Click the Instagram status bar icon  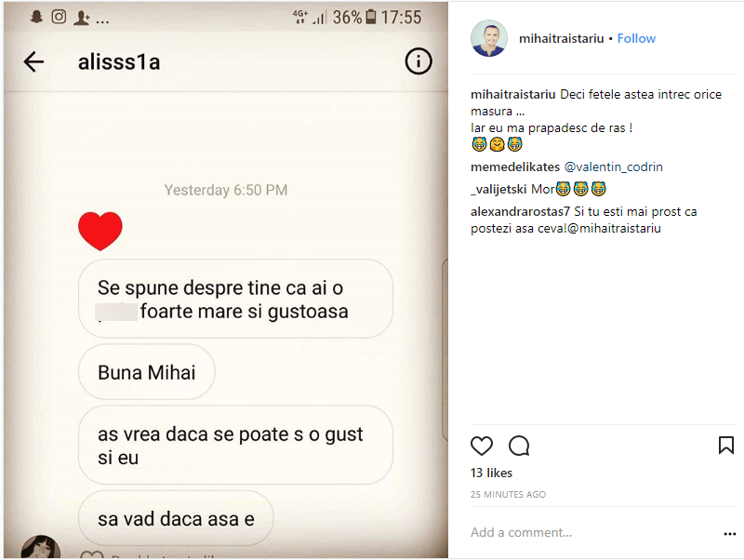(x=59, y=17)
